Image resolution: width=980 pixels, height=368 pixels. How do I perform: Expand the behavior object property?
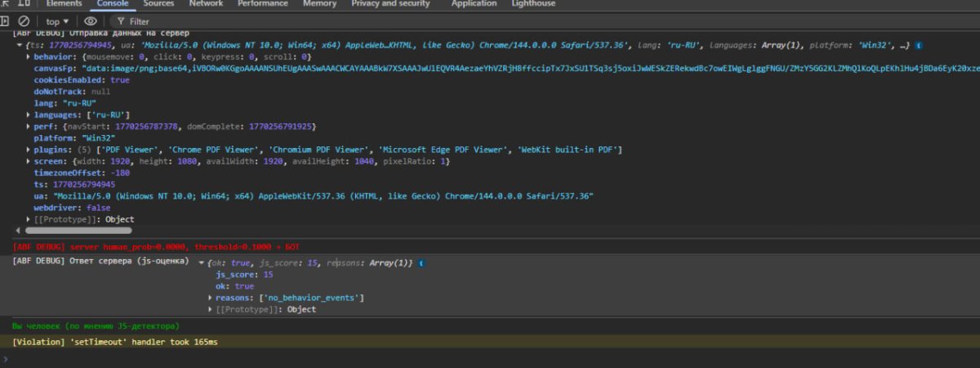tap(29, 57)
